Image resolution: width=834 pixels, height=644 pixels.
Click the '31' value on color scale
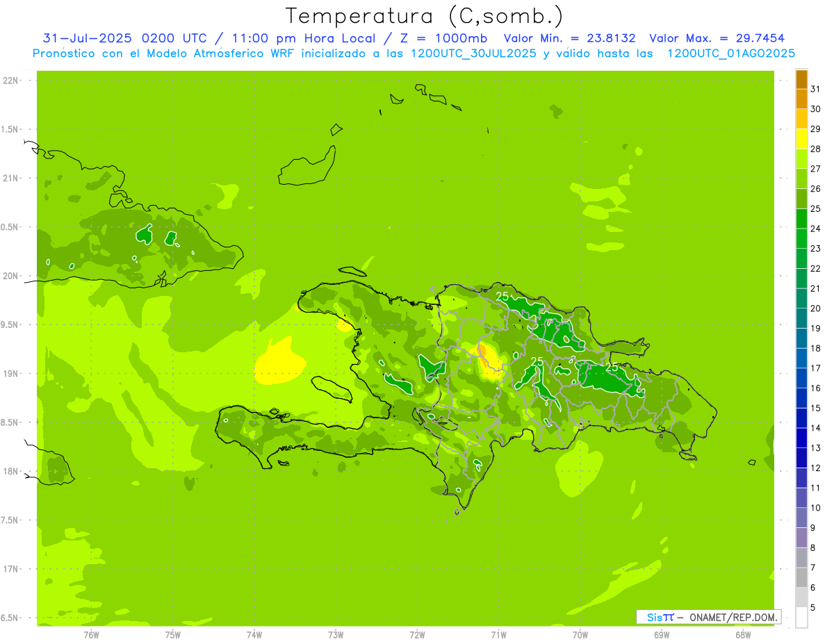click(x=815, y=89)
